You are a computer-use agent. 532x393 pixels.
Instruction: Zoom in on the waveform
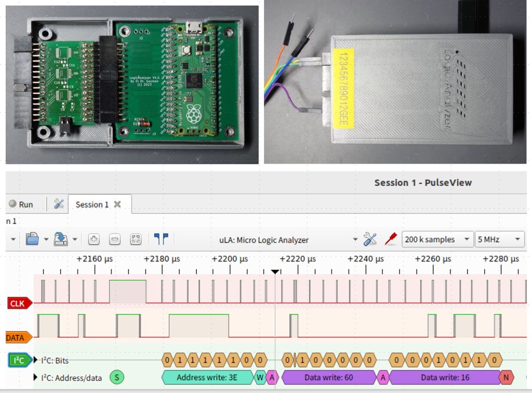[x=94, y=239]
